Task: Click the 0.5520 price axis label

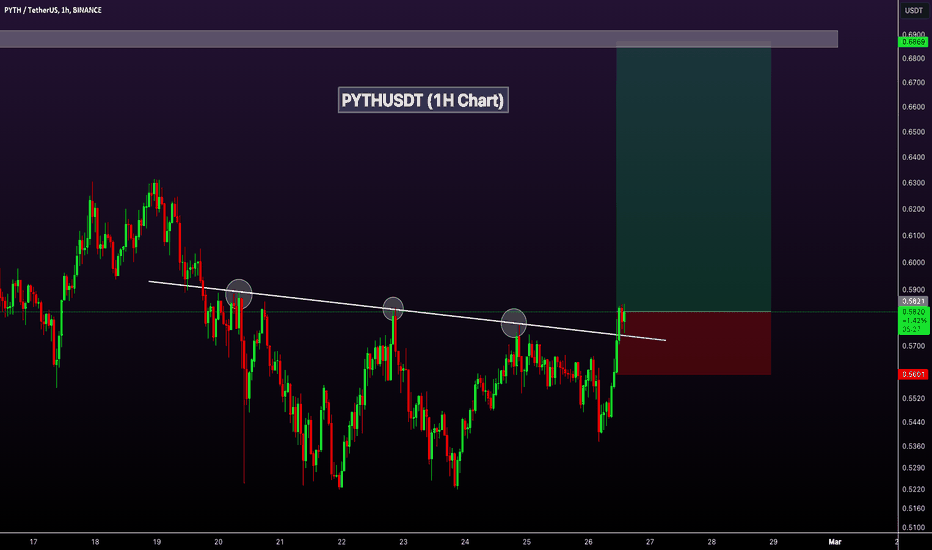Action: (914, 398)
